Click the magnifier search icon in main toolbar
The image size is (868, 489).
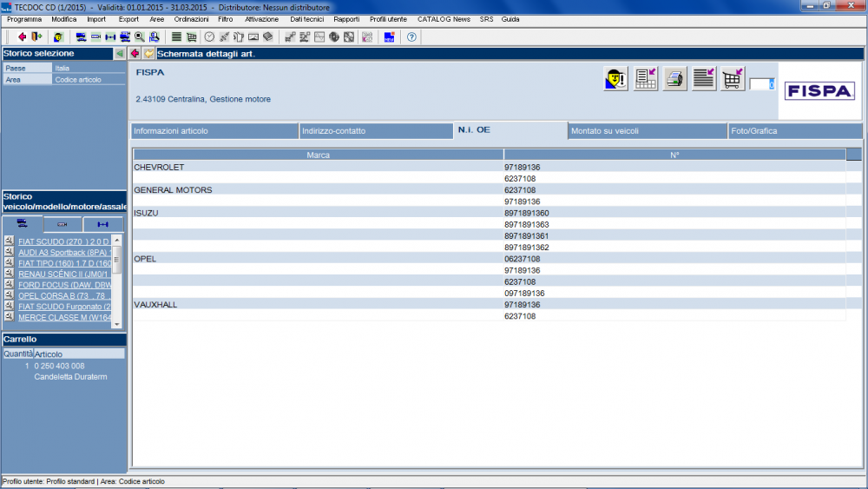[140, 37]
